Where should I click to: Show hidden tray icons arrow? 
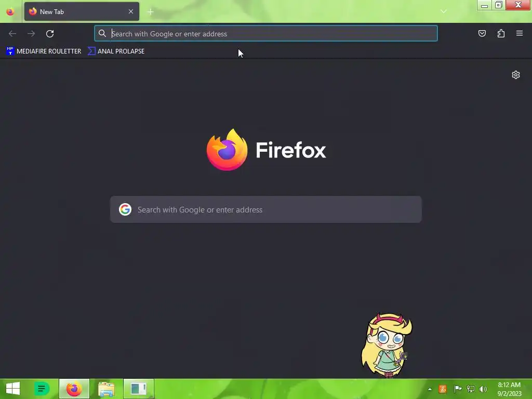430,389
